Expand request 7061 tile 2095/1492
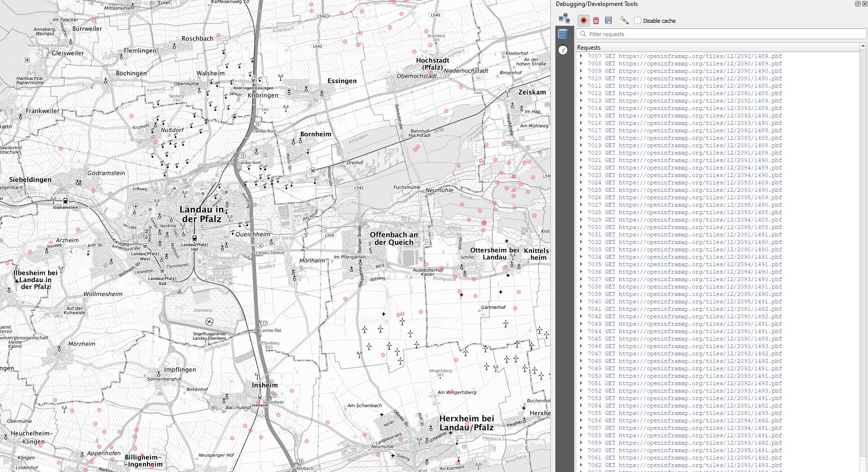Screen dimensions: 868x472 581,458
